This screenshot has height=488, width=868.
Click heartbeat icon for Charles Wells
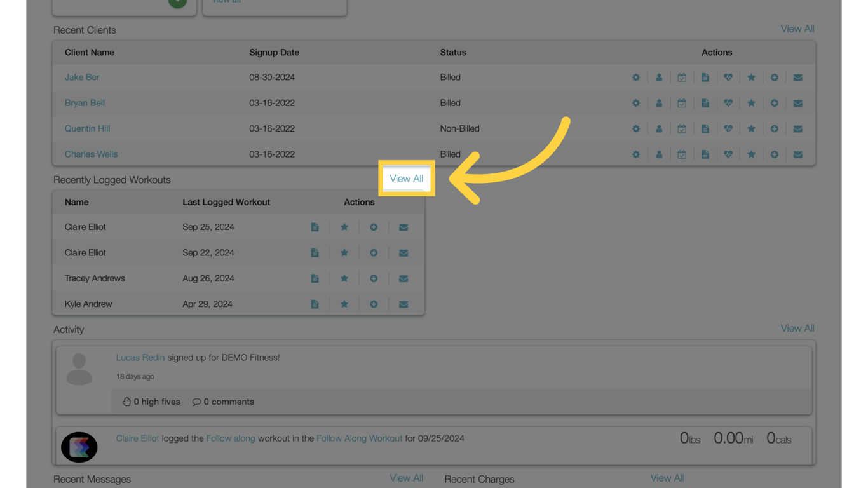728,154
